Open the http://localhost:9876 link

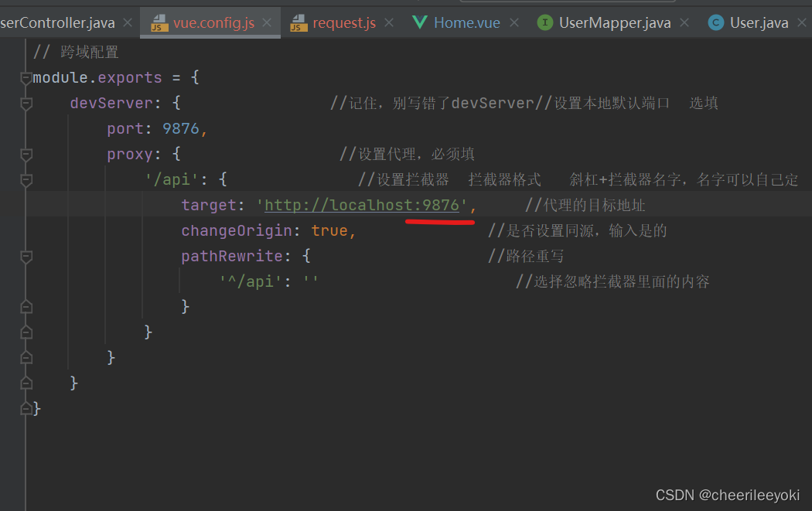(362, 206)
